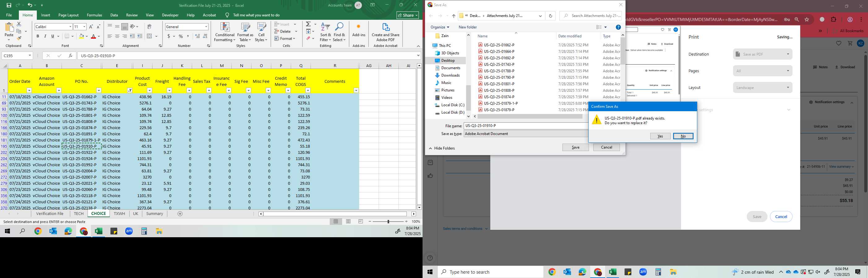This screenshot has height=278, width=868.
Task: Click Yes to replace existing file
Action: click(x=660, y=136)
